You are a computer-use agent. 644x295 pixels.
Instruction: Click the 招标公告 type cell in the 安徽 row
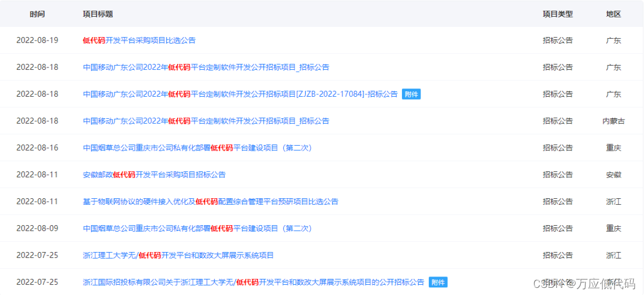558,174
